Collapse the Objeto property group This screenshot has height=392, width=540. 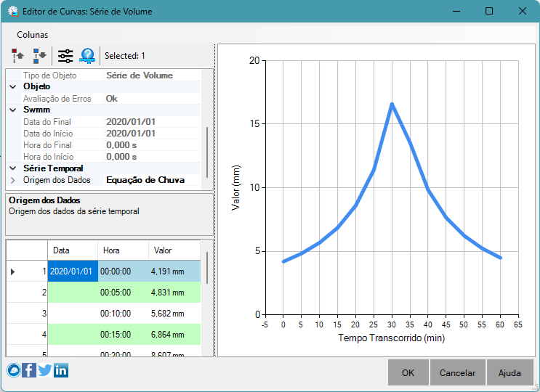coord(13,86)
